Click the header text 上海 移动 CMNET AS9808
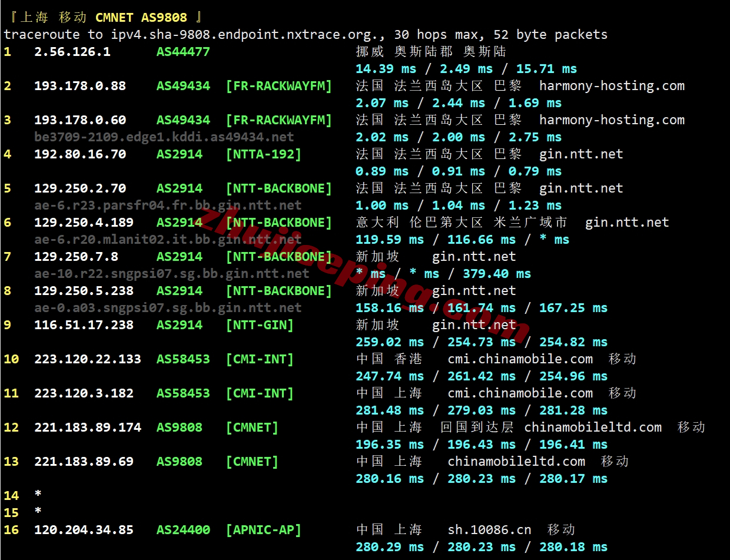The height and width of the screenshot is (560, 730). [x=104, y=18]
